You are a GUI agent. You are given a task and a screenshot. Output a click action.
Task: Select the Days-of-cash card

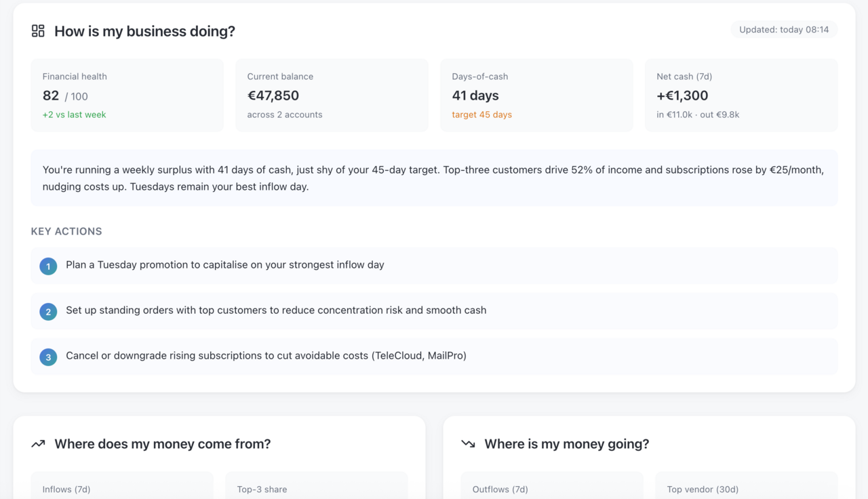(536, 95)
